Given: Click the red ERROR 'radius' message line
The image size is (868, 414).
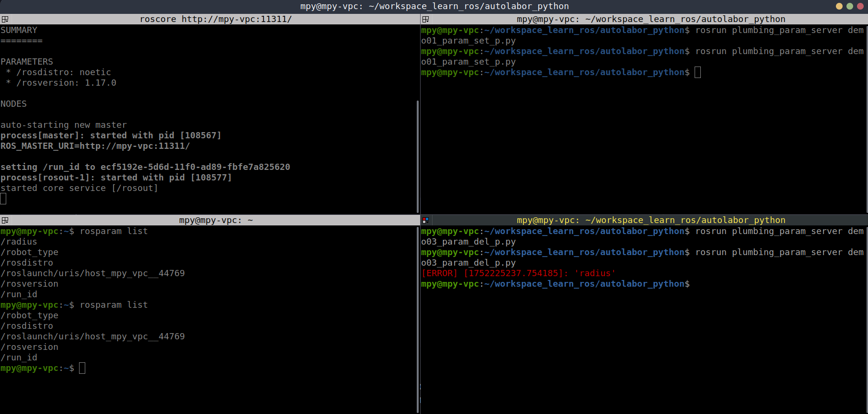Looking at the screenshot, I should click(x=518, y=273).
